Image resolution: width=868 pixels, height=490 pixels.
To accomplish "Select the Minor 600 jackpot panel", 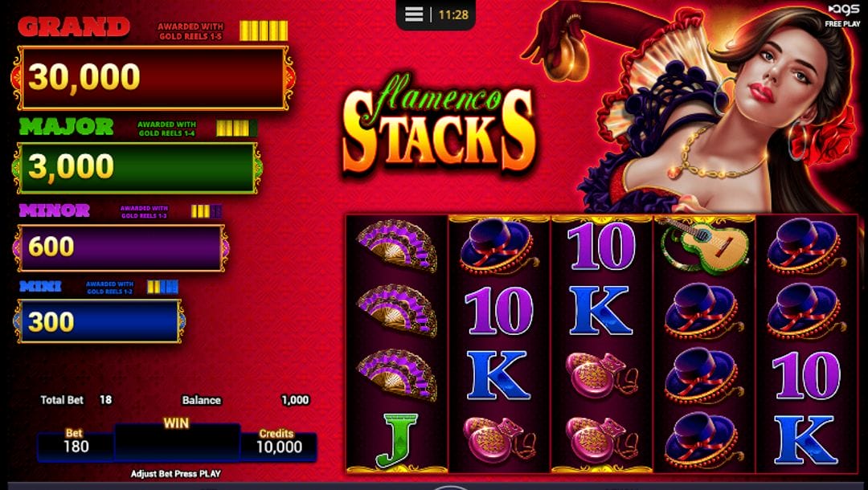I will coord(121,247).
